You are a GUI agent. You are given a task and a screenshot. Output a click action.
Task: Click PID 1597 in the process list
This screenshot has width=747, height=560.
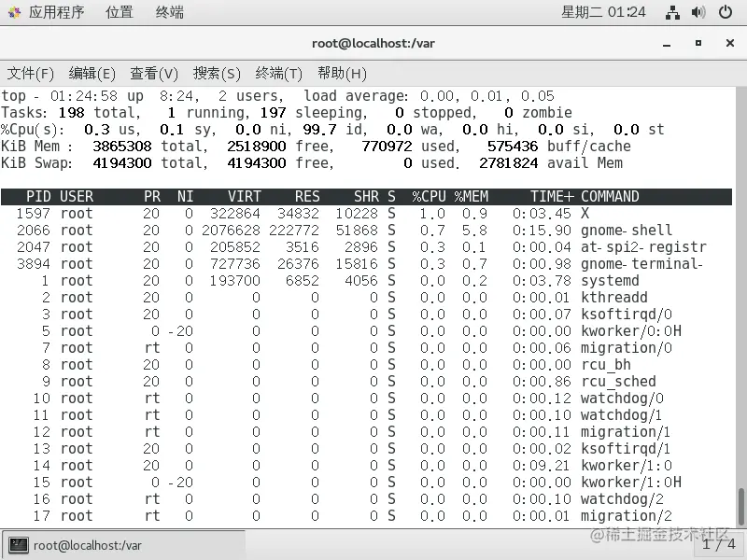(34, 214)
